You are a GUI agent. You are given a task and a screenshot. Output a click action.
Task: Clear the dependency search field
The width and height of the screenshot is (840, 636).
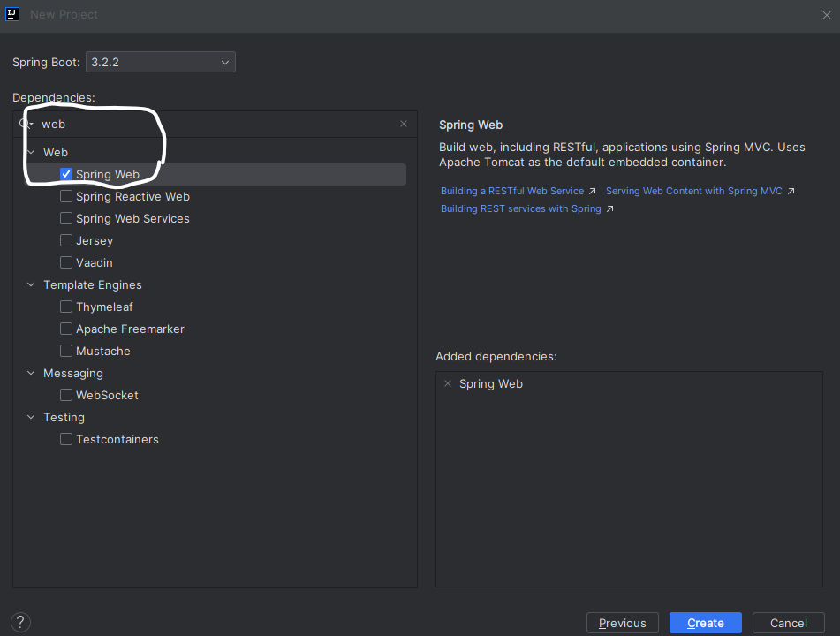pos(404,124)
